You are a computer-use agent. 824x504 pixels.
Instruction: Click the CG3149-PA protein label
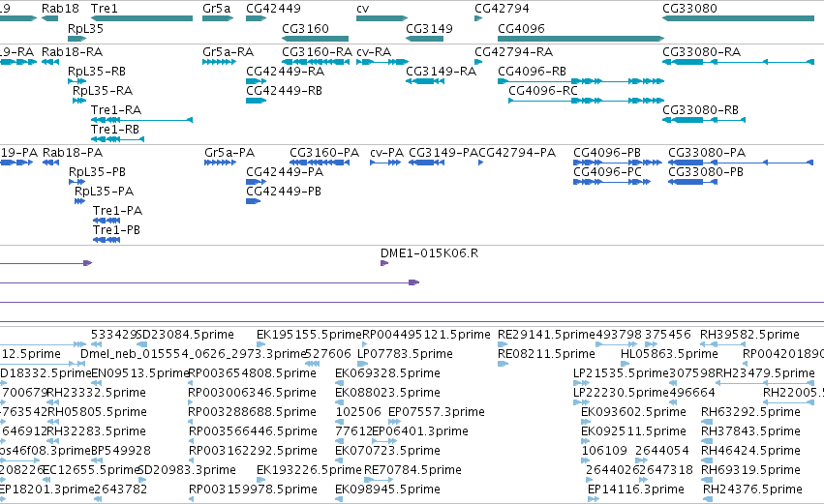point(443,153)
